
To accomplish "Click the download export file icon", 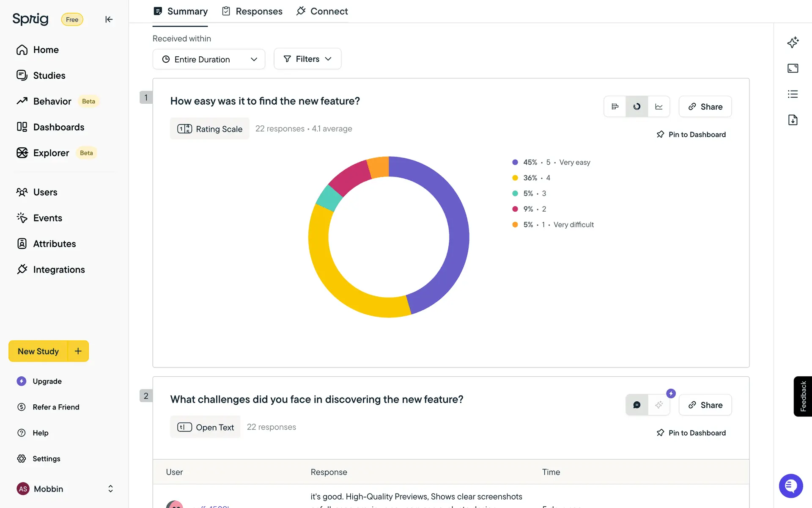I will (x=793, y=120).
